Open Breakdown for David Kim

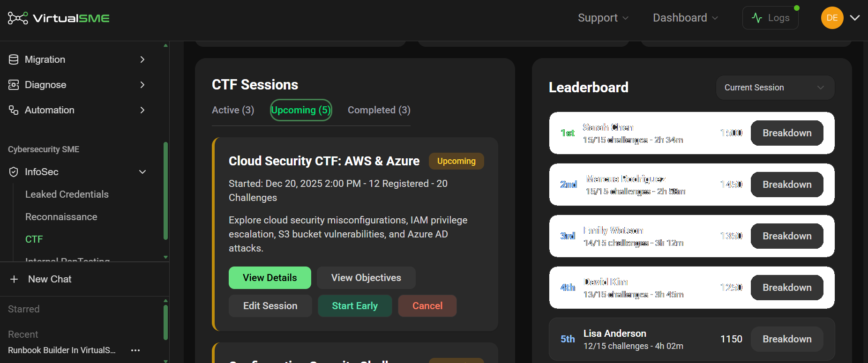pyautogui.click(x=787, y=288)
